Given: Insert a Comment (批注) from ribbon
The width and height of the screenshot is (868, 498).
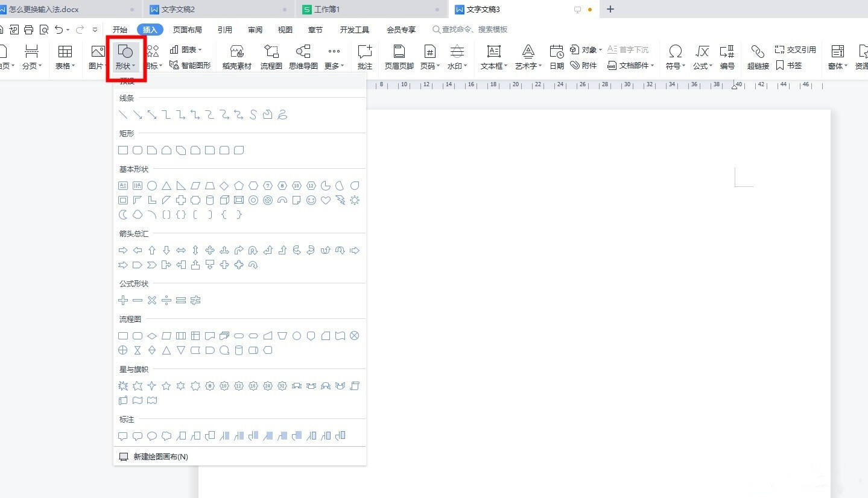Looking at the screenshot, I should coord(364,57).
